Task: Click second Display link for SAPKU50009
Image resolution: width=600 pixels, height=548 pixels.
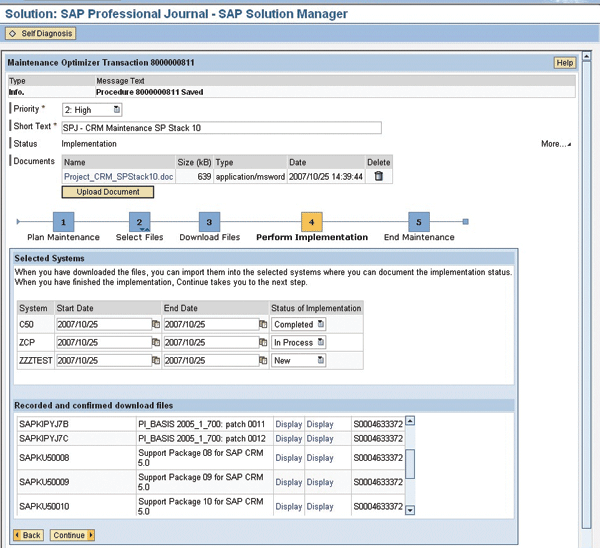Action: (x=320, y=482)
